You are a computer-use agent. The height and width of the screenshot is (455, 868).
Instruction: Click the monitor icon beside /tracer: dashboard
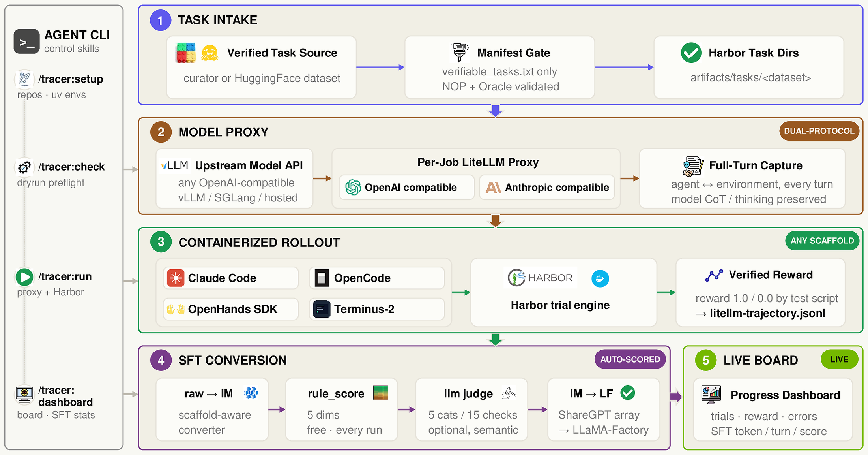coord(24,394)
